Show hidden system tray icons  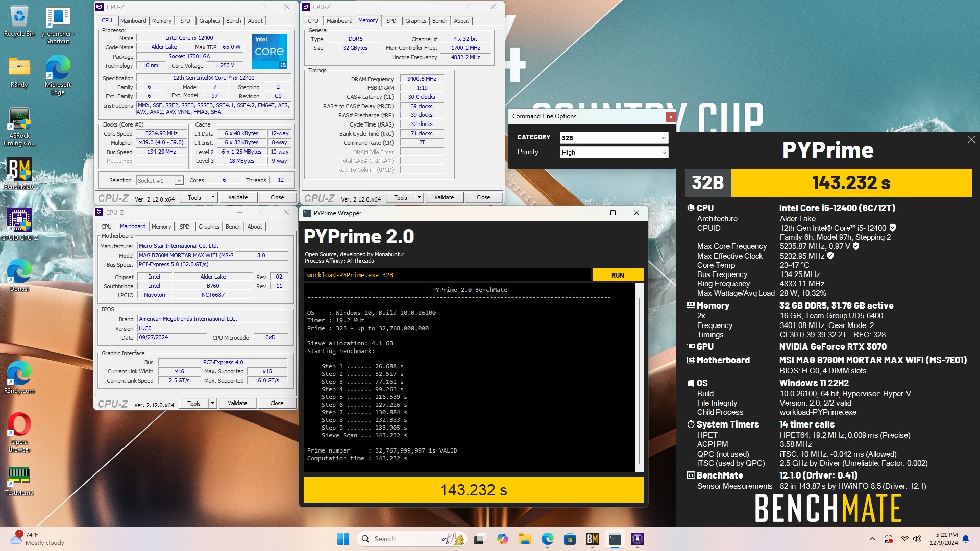click(872, 539)
